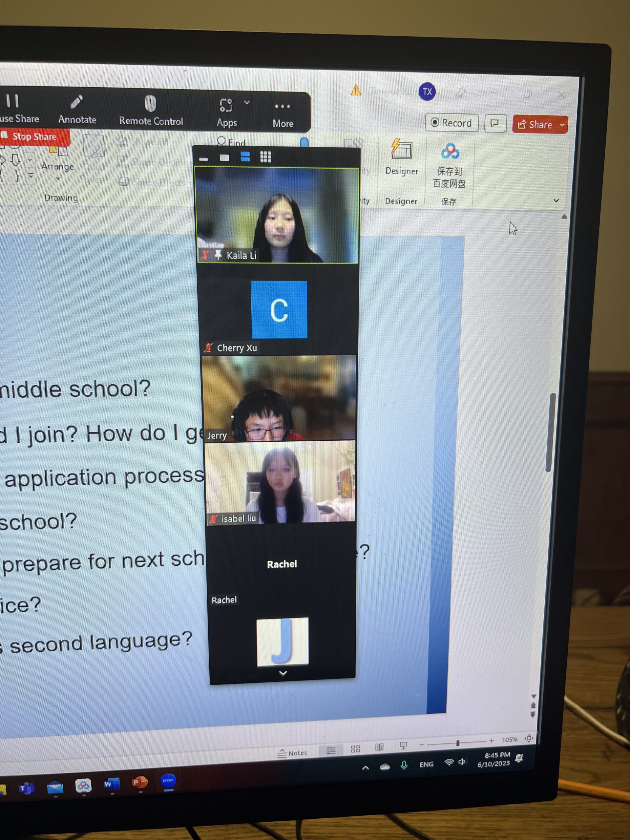Switch to Slide Sorter view
The height and width of the screenshot is (840, 630).
pyautogui.click(x=355, y=749)
